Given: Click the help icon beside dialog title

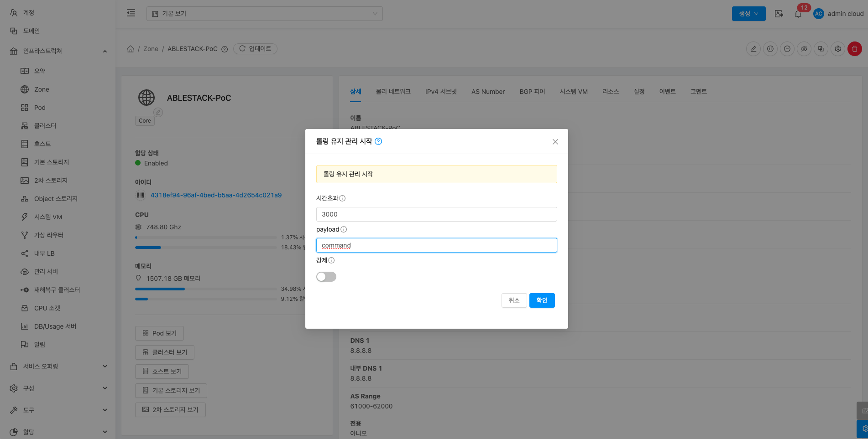Looking at the screenshot, I should (378, 142).
